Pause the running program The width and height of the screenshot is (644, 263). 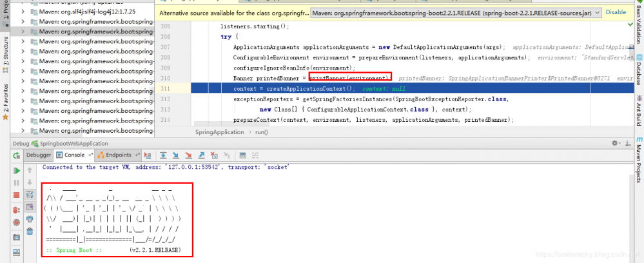point(16,182)
